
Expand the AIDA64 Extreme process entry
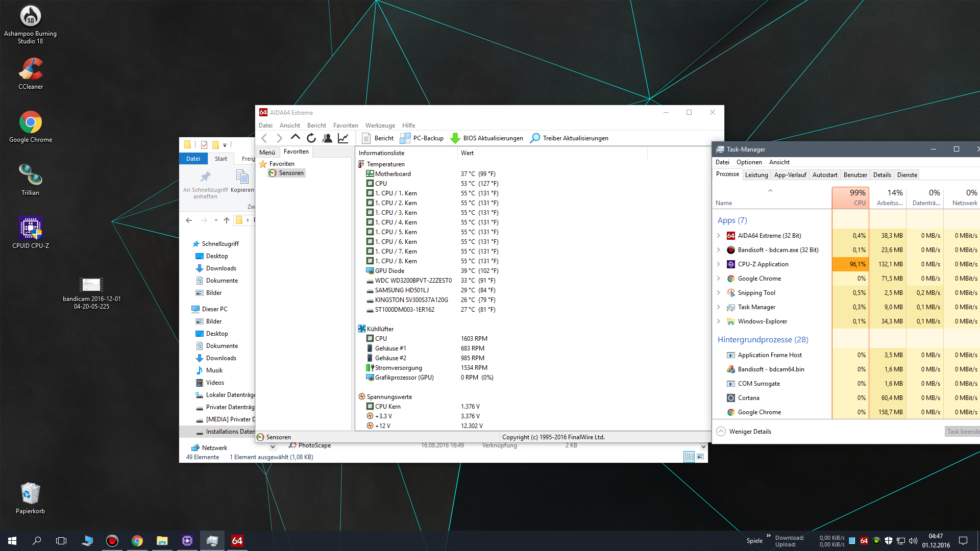[x=719, y=236]
